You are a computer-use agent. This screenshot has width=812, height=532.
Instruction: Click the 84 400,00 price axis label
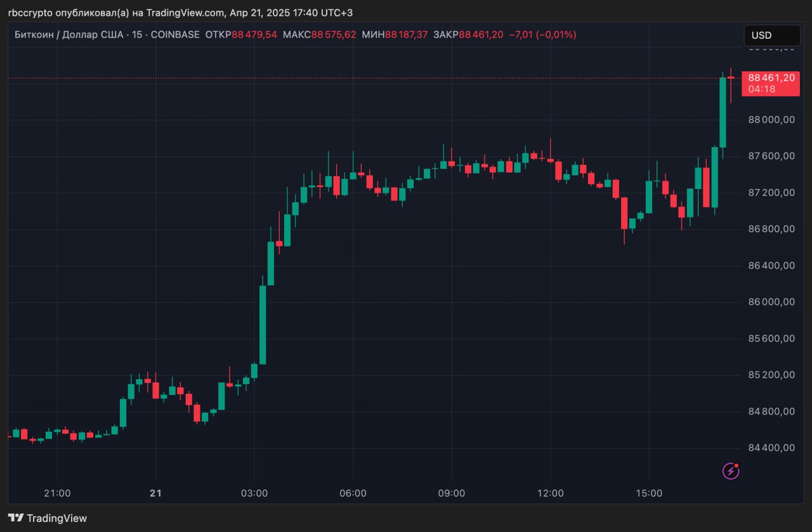tap(771, 448)
